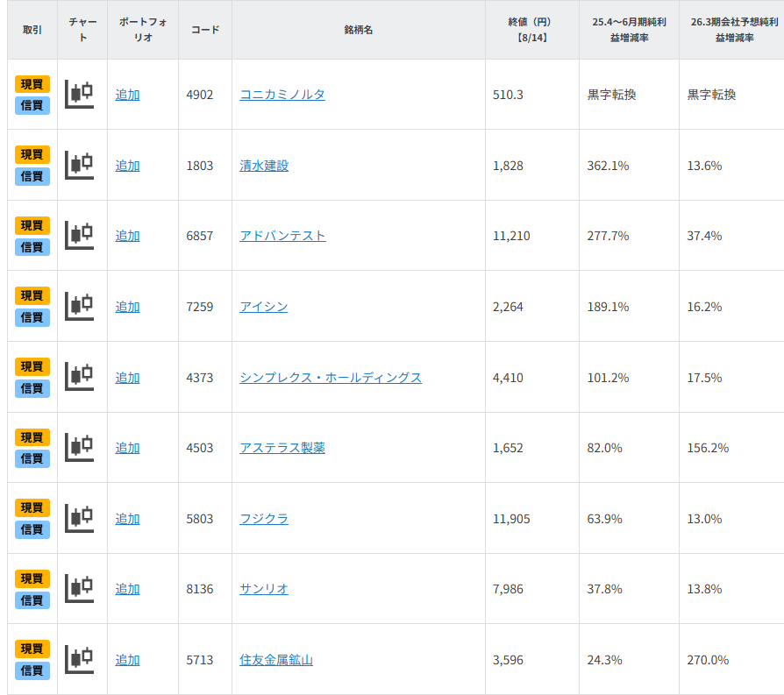Add アステラス製薬 to portfolio via 追加

(127, 448)
